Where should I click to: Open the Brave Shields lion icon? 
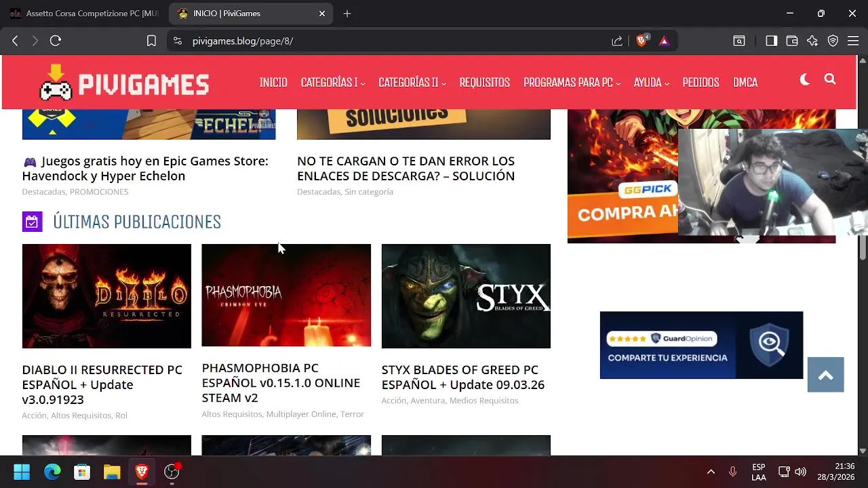point(642,41)
